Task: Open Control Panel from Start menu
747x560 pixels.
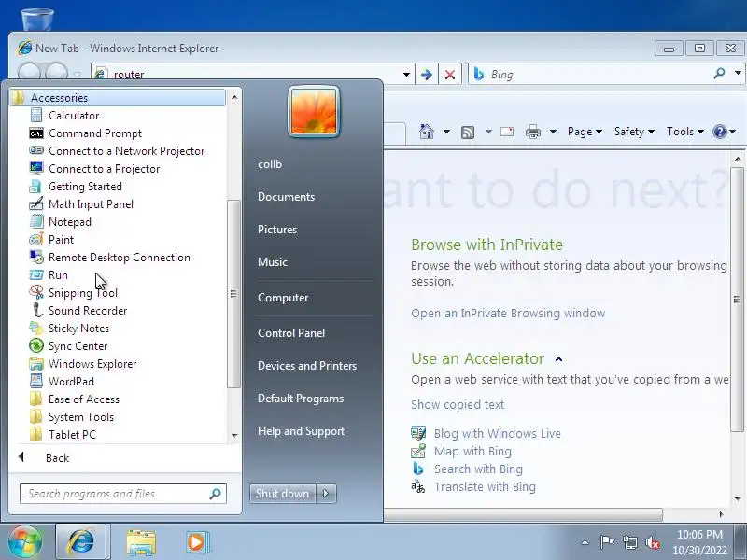Action: [291, 333]
